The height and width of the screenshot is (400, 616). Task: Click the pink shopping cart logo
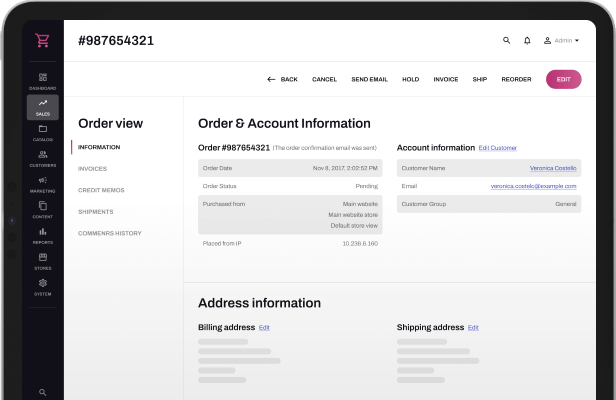(x=42, y=40)
